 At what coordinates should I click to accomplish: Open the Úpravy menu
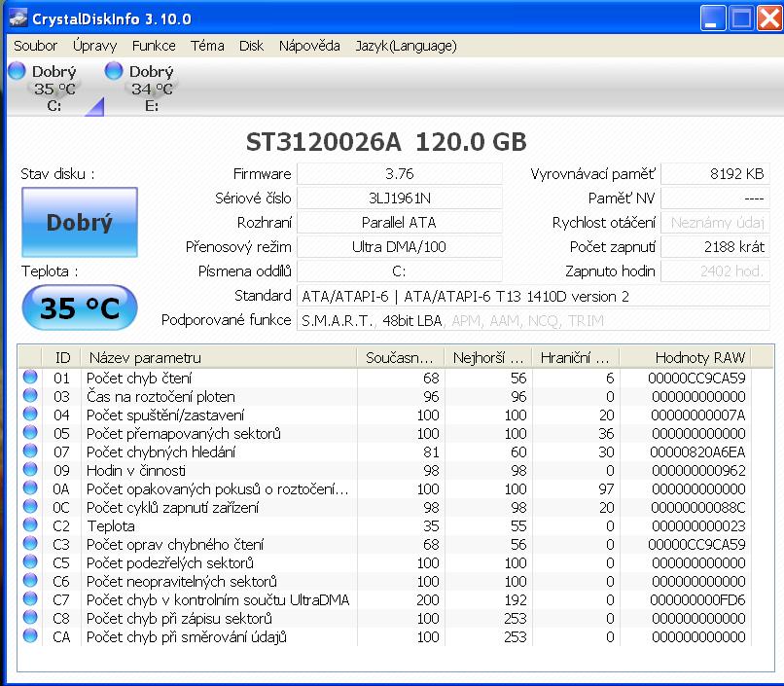coord(94,46)
